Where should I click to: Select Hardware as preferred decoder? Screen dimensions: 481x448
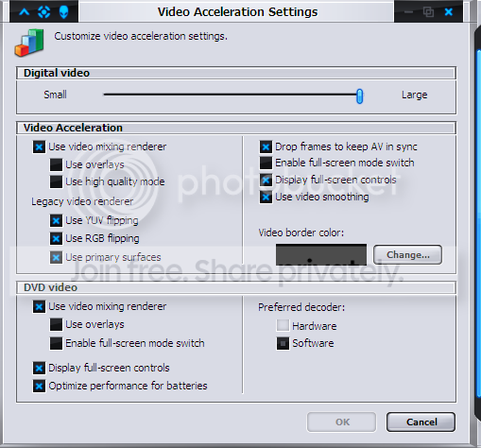point(283,325)
